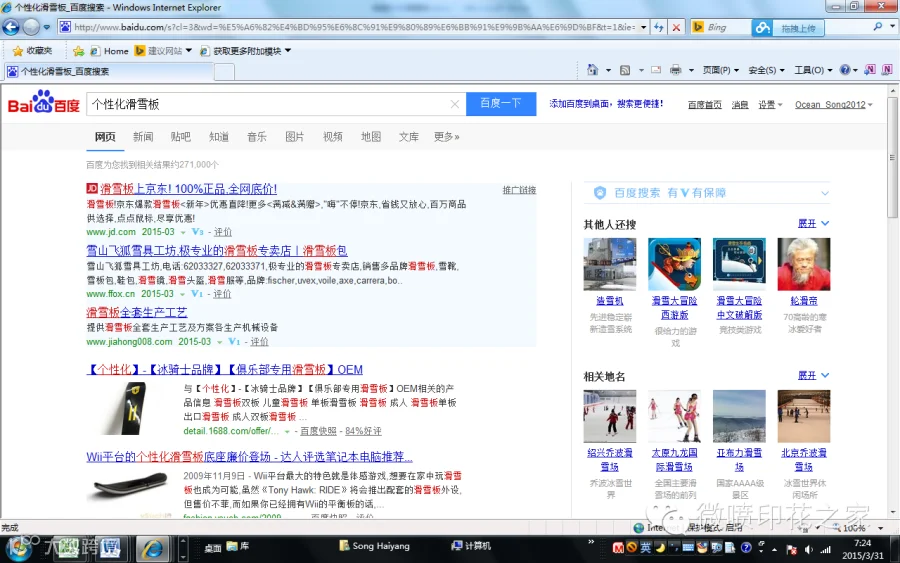Click the Help question mark icon

(845, 70)
